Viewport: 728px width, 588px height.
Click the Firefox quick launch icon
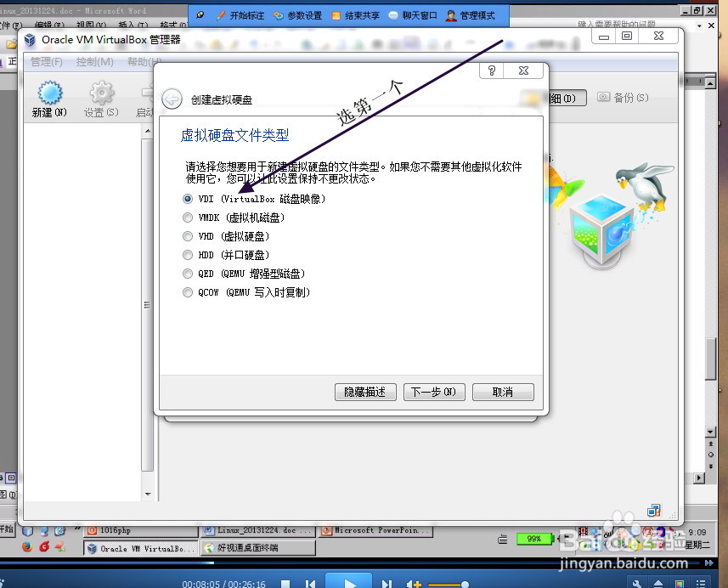tap(27, 546)
